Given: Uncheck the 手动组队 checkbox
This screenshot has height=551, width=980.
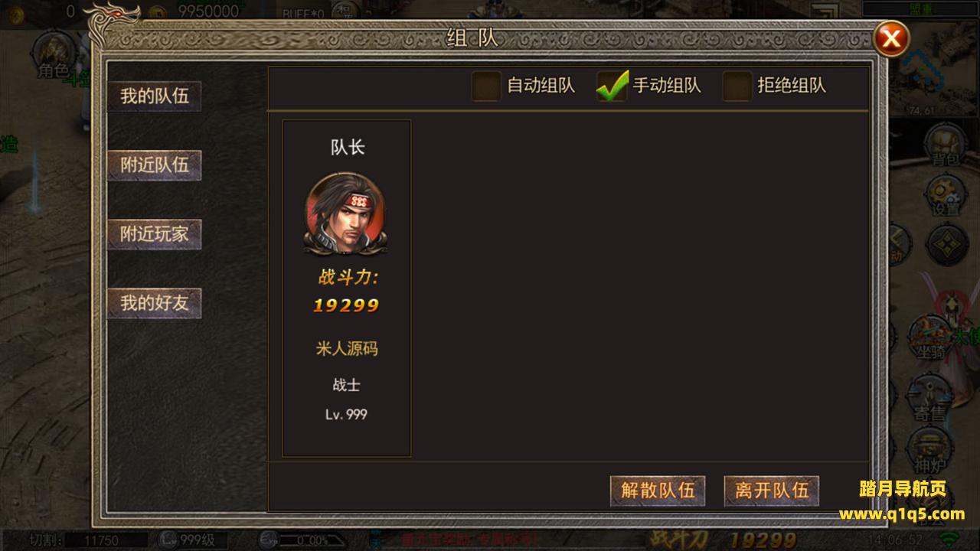Looking at the screenshot, I should 612,86.
